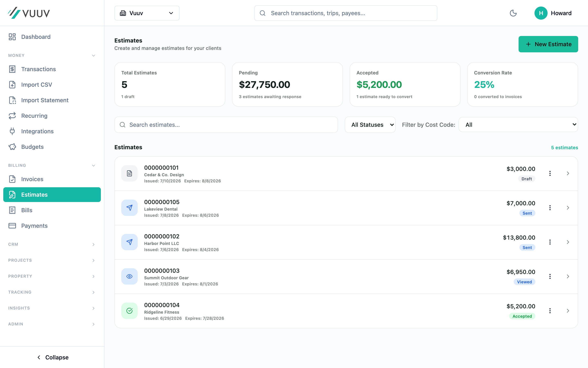Open more options for Harbor Point LLC estimate

pos(550,242)
